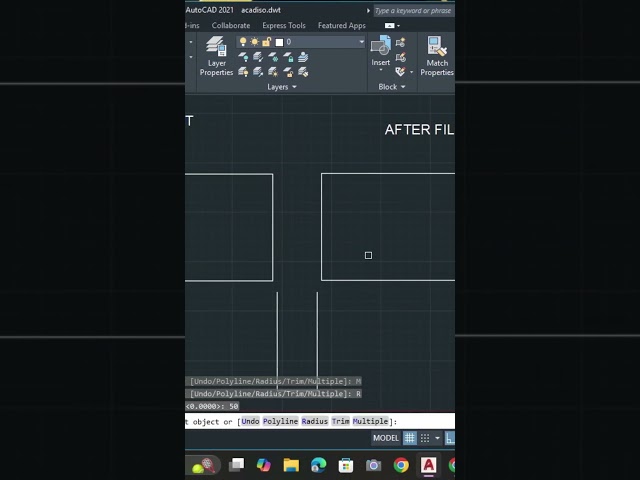Click the Thaw All Layers icon
Image resolution: width=640 pixels, height=480 pixels.
(273, 72)
